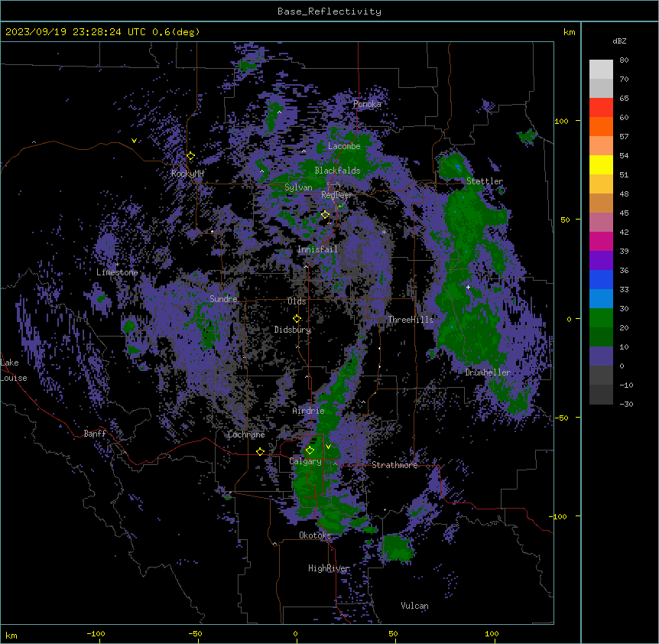Click the Calgary city label
659x644 pixels.
pyautogui.click(x=306, y=461)
